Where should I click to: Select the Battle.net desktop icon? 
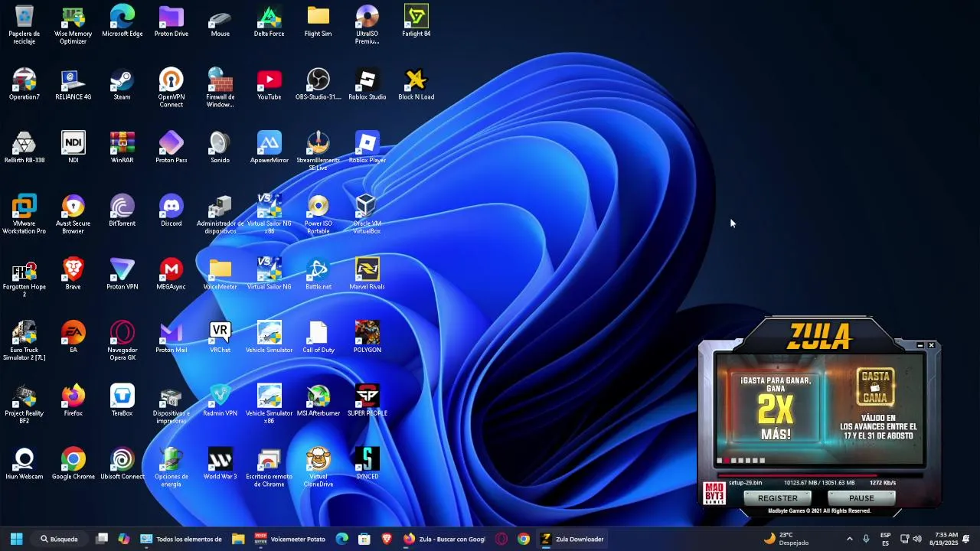coord(318,274)
